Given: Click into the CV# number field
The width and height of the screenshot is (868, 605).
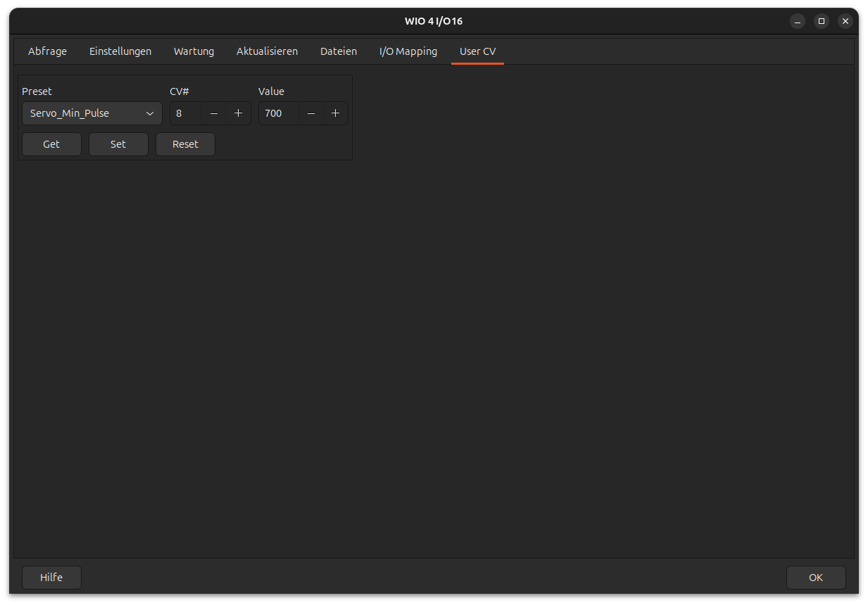Looking at the screenshot, I should 186,113.
